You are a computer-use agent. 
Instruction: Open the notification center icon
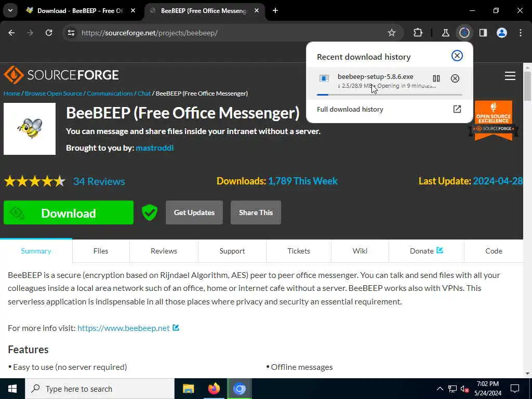tap(515, 389)
